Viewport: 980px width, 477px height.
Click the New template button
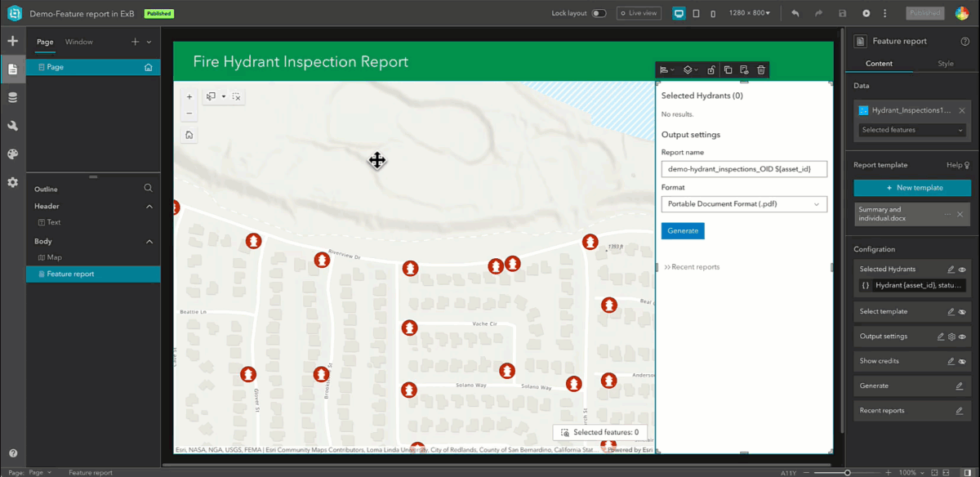coord(912,188)
